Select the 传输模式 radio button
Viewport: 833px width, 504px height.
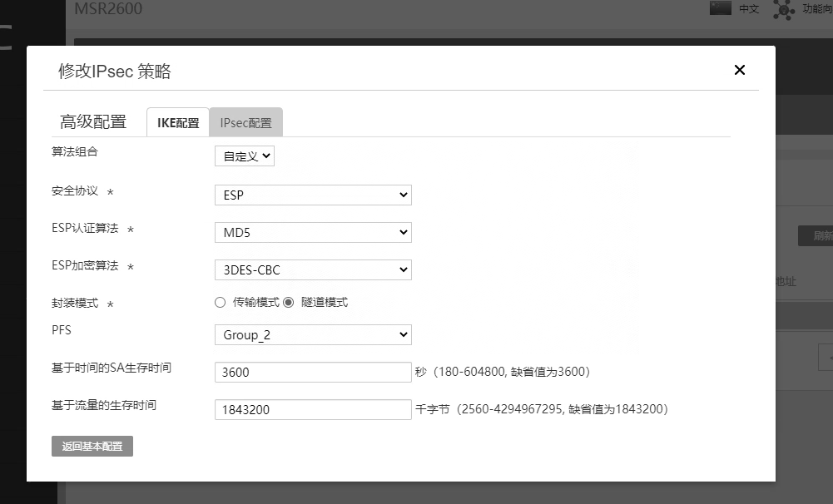tap(220, 302)
